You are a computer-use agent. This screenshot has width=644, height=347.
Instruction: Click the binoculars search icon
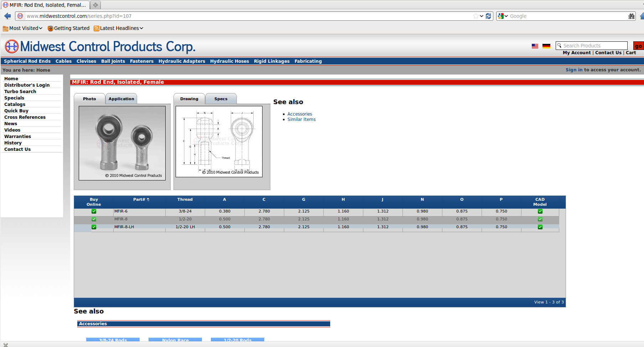(x=632, y=16)
